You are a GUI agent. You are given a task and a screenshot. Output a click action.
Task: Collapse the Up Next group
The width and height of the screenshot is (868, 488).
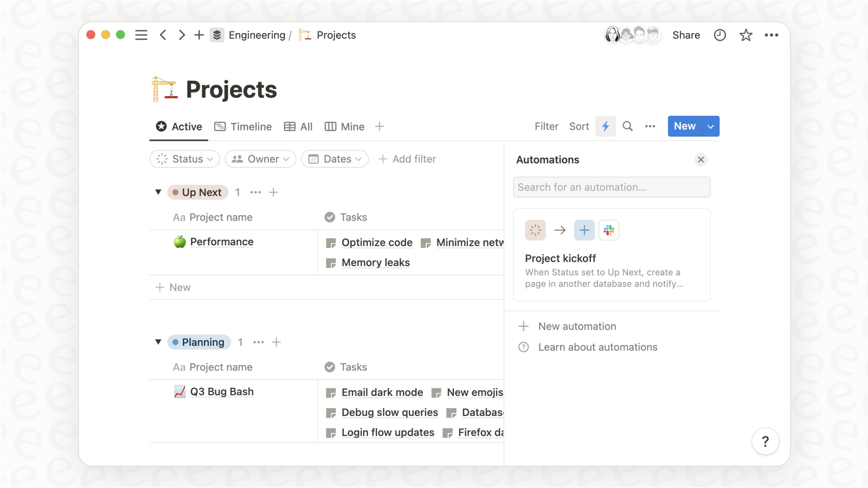(x=158, y=192)
